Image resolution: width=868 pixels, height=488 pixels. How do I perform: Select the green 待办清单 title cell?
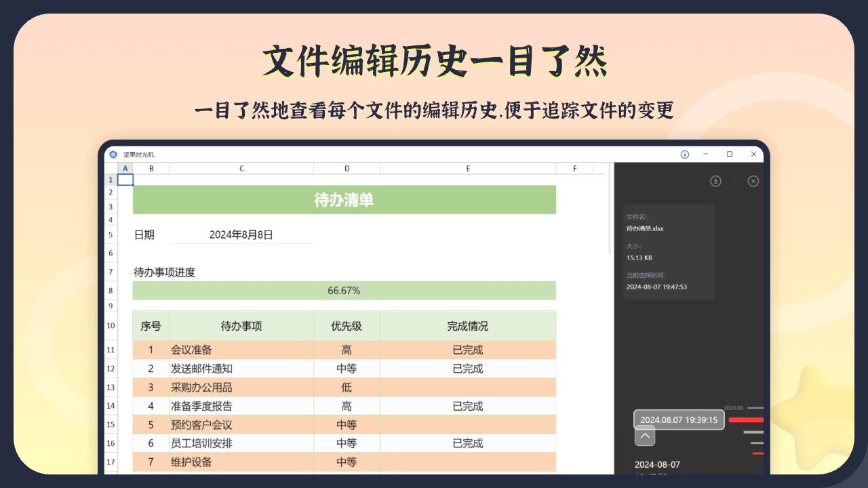point(344,199)
